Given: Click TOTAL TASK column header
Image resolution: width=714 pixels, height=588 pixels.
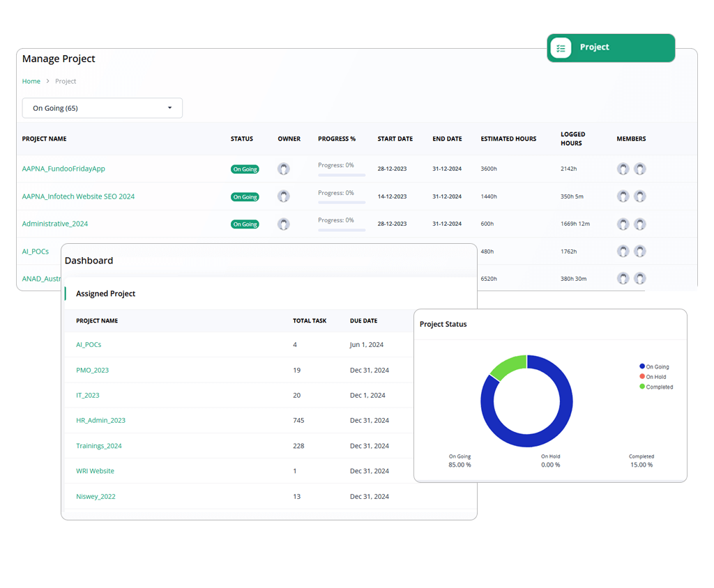Looking at the screenshot, I should (310, 321).
